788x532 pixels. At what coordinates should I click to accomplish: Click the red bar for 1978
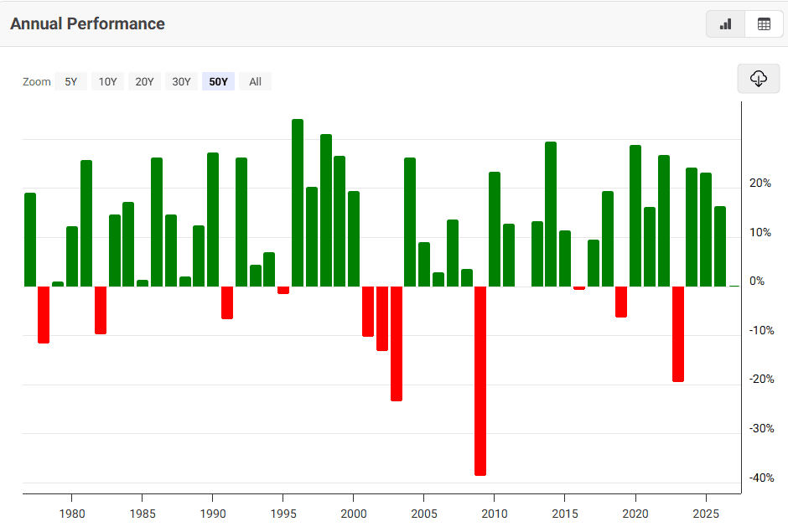tap(44, 314)
